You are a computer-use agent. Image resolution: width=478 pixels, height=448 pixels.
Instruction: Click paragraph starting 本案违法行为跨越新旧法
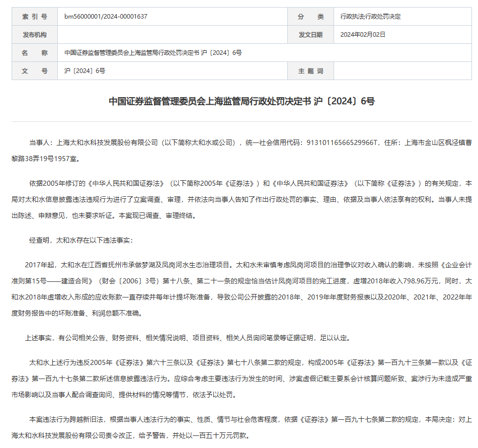[242, 427]
